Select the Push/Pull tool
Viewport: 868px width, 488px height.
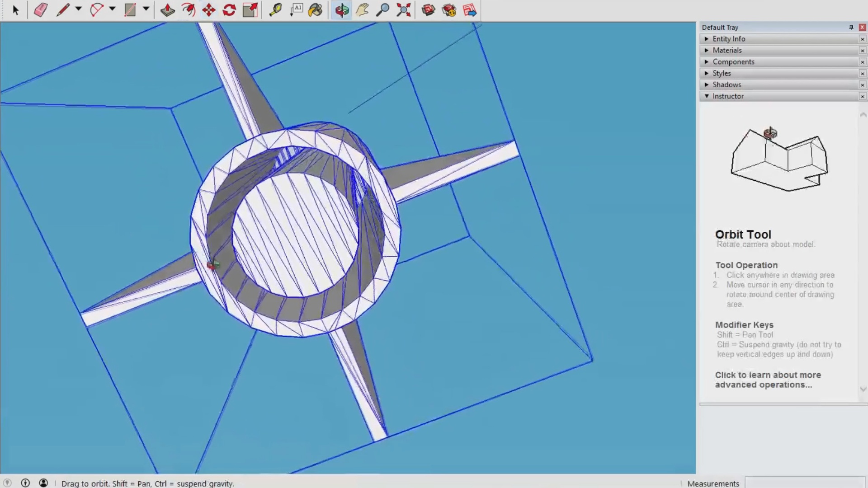point(168,10)
